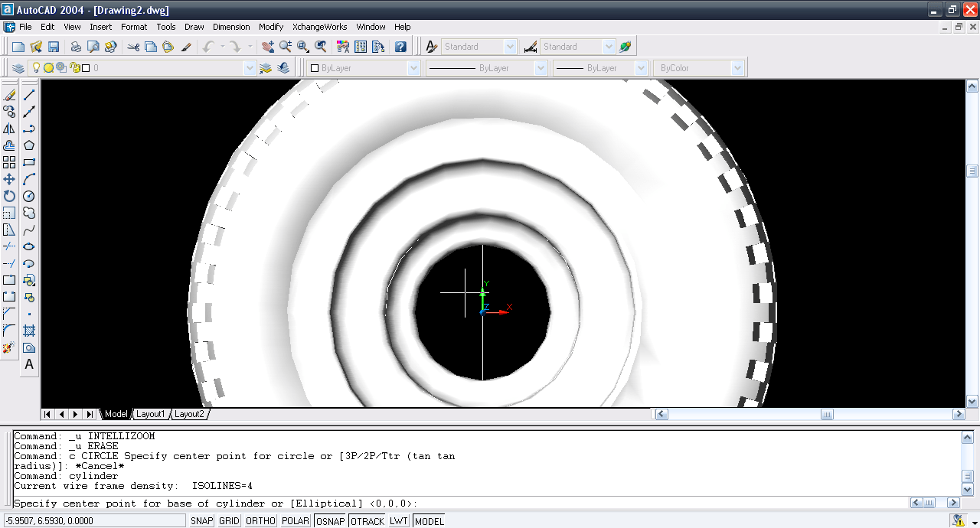Select the Polygon draw tool

[x=29, y=145]
